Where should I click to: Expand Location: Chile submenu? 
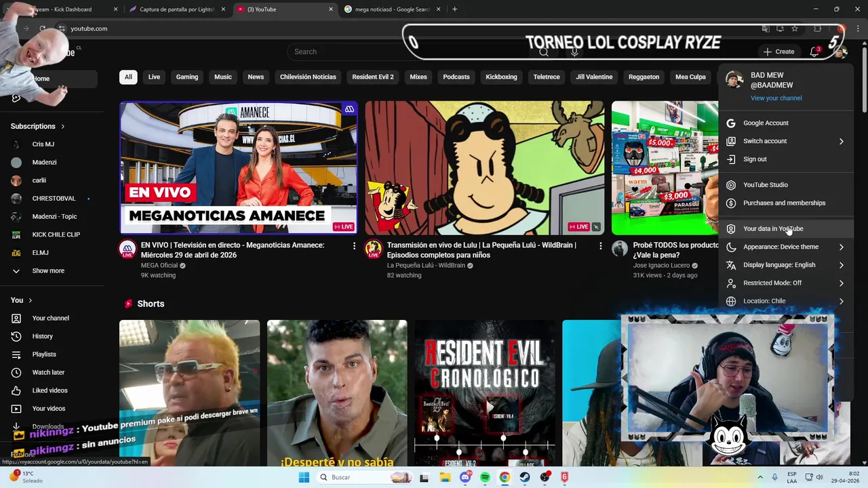coord(786,301)
